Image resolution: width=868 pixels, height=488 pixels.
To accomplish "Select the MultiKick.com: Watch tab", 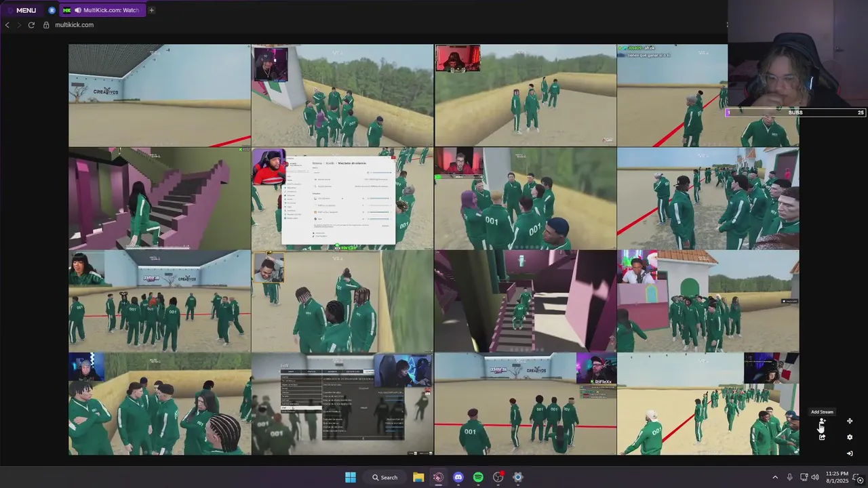I will 102,10.
